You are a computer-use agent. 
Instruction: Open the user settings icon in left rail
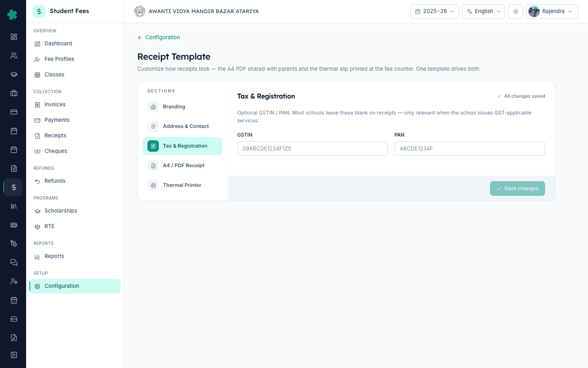(13, 281)
